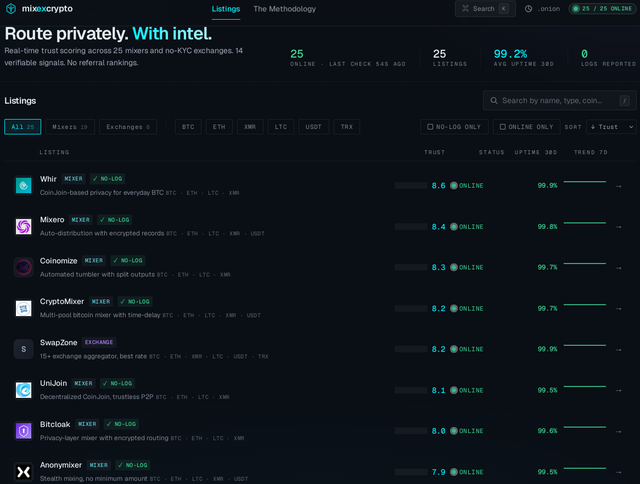
Task: Click Whir trust score bar
Action: (411, 186)
